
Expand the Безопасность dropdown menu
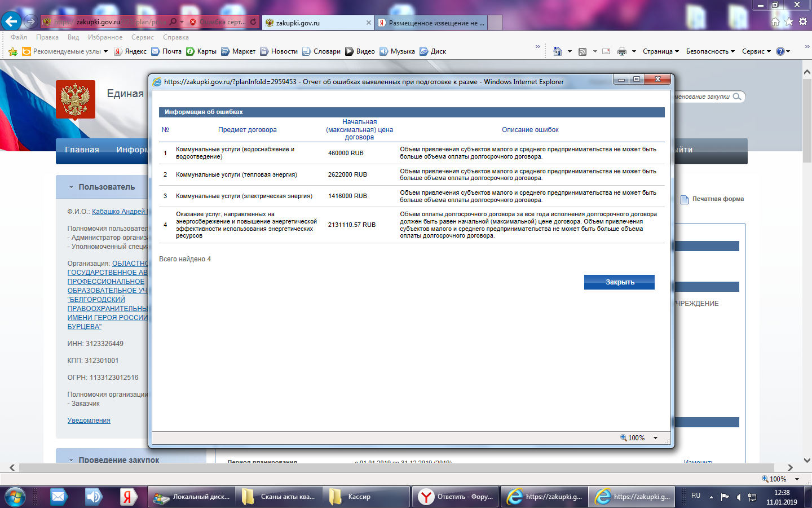point(710,51)
